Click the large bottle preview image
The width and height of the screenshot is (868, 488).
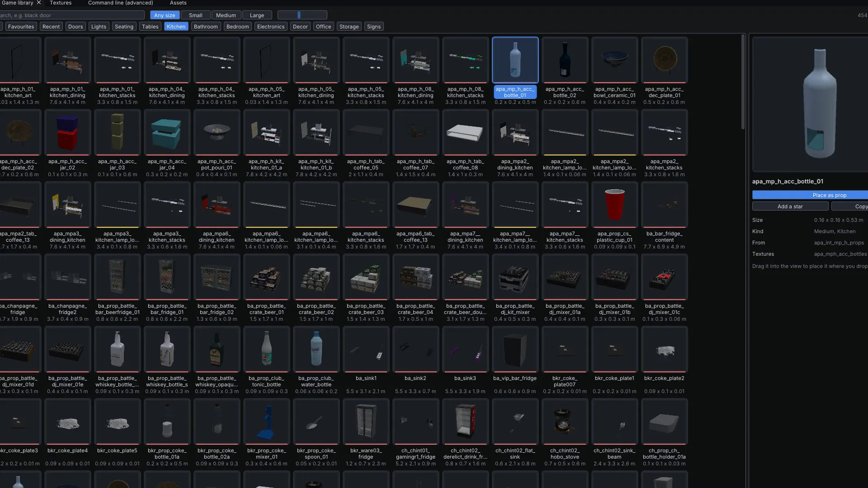810,104
